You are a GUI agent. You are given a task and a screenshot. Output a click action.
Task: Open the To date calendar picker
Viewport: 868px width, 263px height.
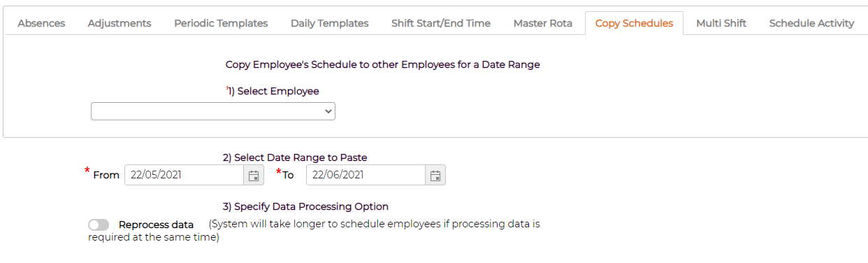(435, 175)
